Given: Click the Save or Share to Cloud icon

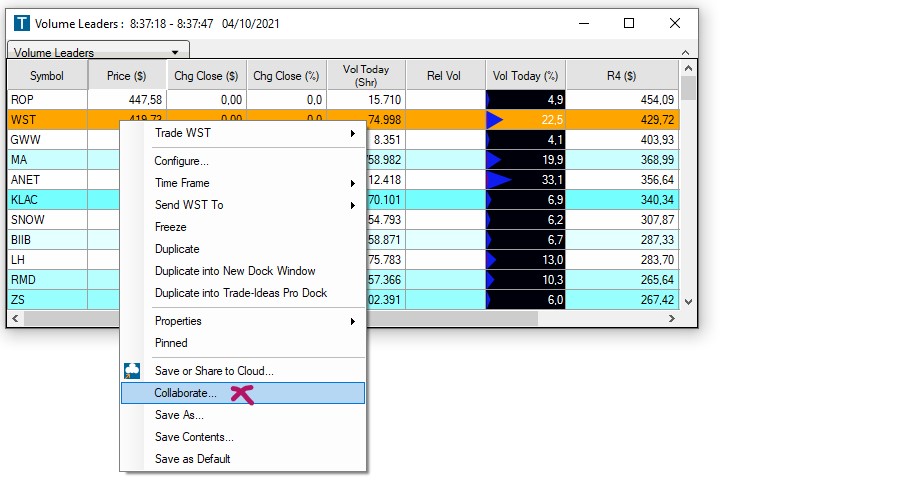Looking at the screenshot, I should click(x=132, y=371).
